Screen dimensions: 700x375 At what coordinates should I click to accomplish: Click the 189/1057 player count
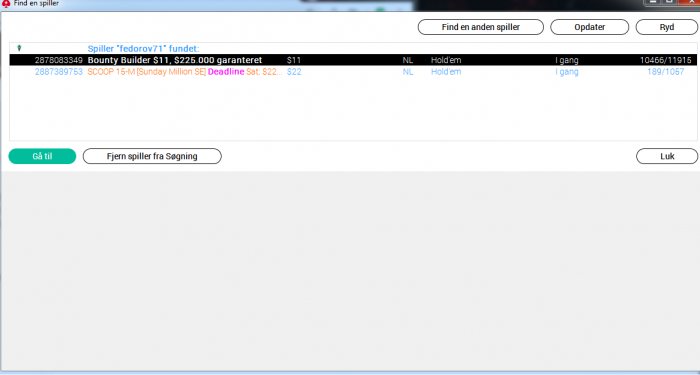[x=665, y=71]
